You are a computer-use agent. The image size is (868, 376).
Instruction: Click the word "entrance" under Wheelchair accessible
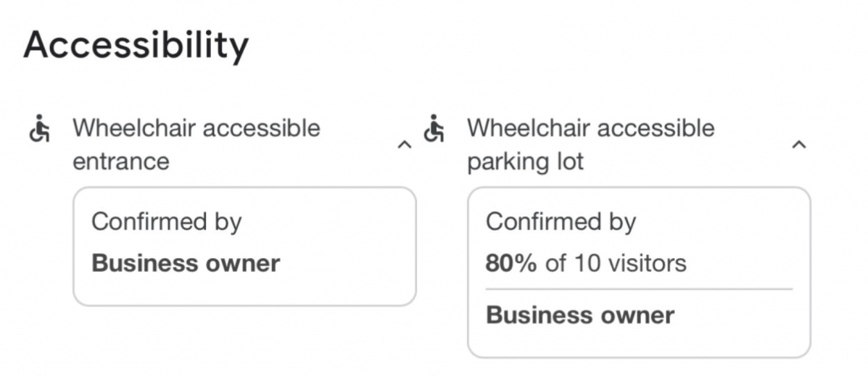(121, 160)
